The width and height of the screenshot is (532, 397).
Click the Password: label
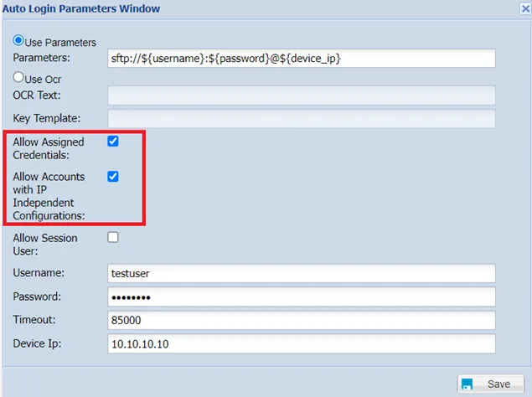tap(37, 296)
